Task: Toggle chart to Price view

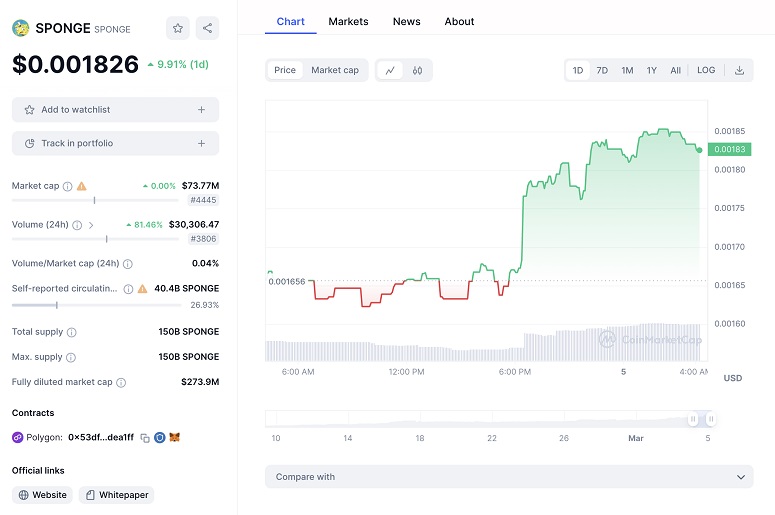Action: [285, 70]
